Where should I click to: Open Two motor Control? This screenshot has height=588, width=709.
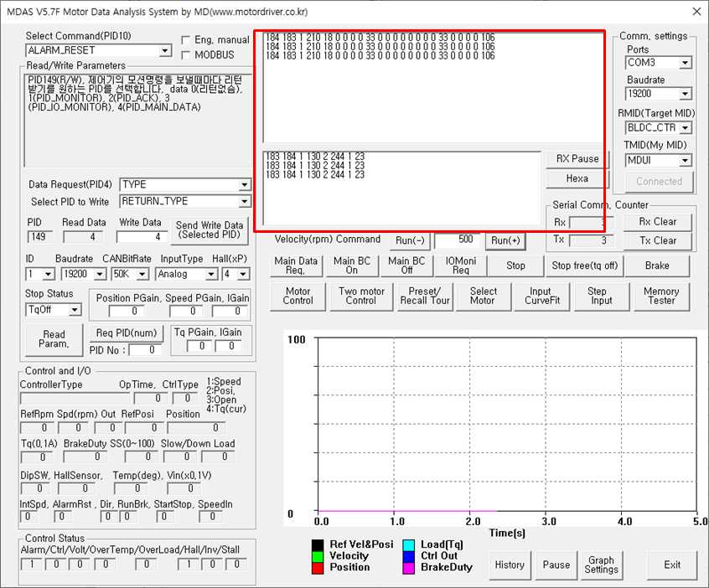pyautogui.click(x=361, y=297)
